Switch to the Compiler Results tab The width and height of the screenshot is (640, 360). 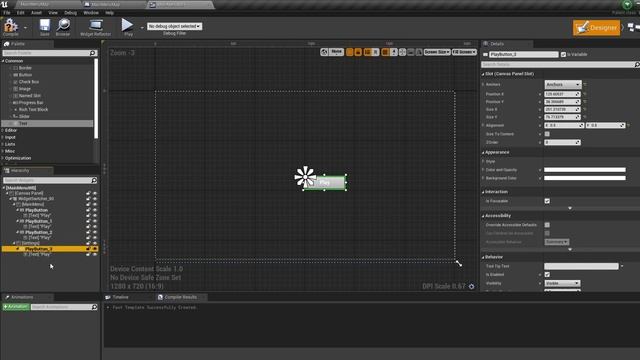pos(180,297)
